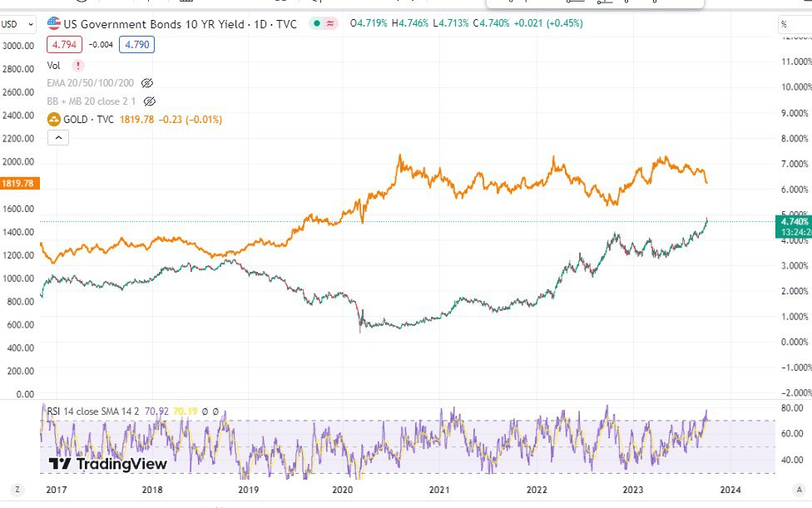Show the hidden EMA 20/50/100/200 indicator

pos(147,83)
